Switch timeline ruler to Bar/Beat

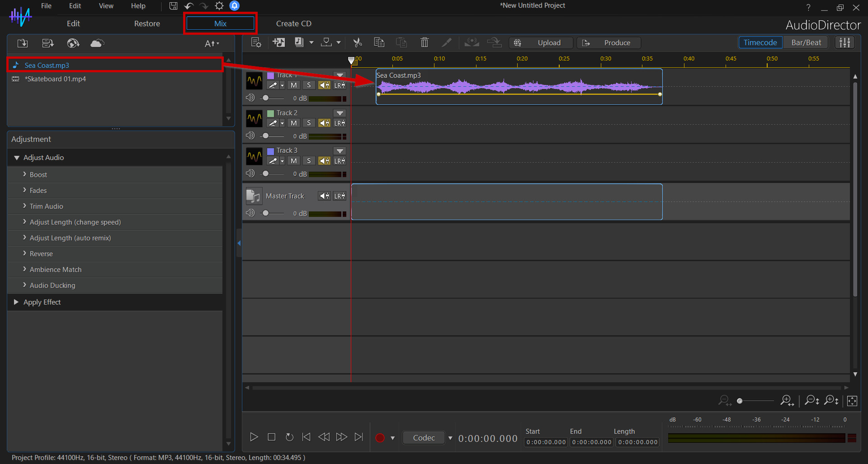click(806, 42)
